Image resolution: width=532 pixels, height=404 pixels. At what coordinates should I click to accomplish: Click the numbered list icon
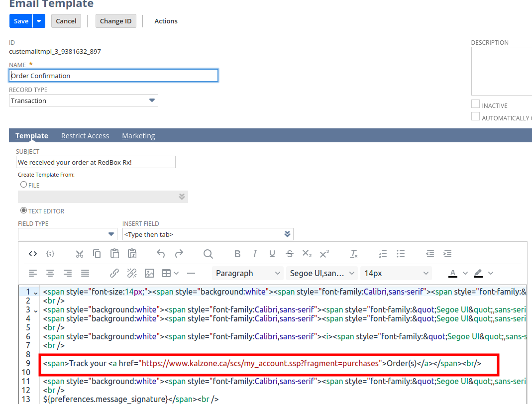click(383, 254)
